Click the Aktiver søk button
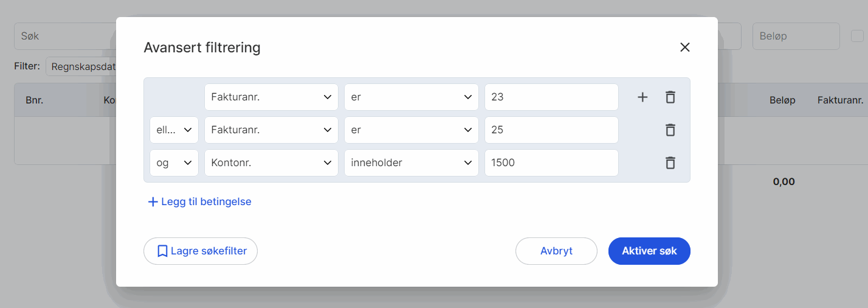 tap(649, 251)
